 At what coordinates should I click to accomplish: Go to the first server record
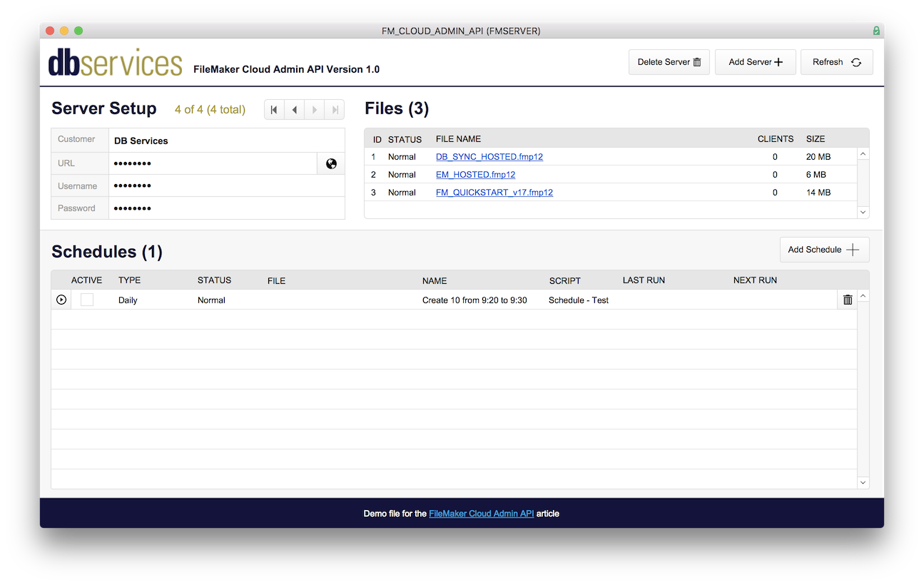pos(274,110)
